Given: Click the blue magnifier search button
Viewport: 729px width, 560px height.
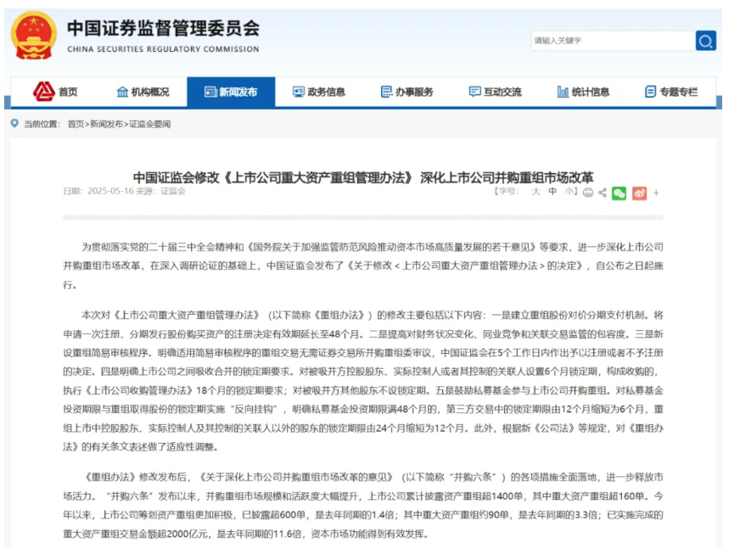Looking at the screenshot, I should click(x=705, y=41).
